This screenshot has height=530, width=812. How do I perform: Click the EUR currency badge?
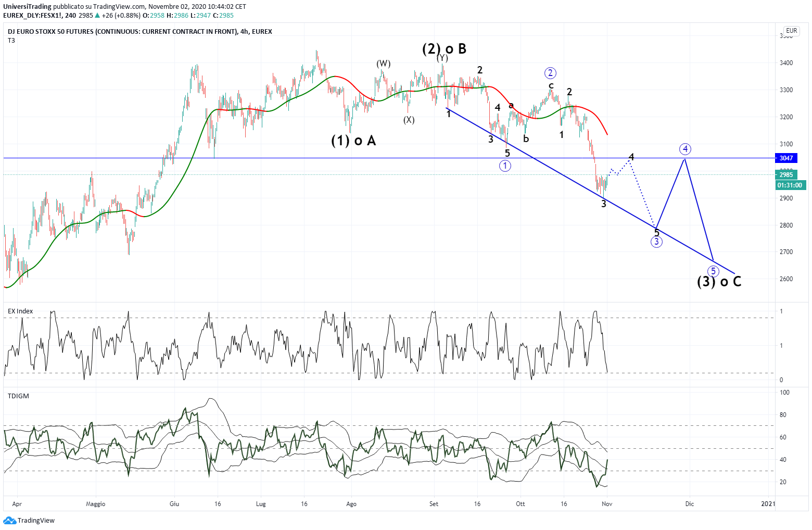[791, 31]
